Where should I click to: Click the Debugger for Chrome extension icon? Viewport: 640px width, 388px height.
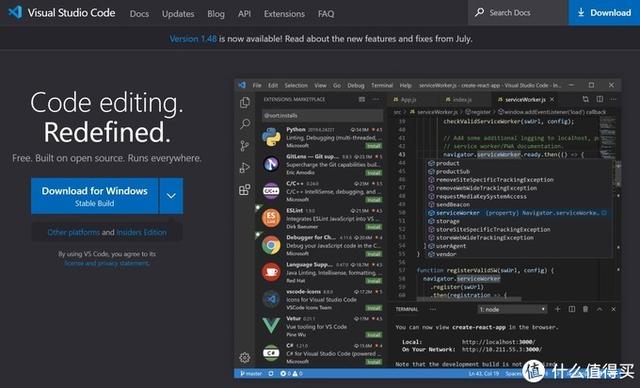coord(271,245)
